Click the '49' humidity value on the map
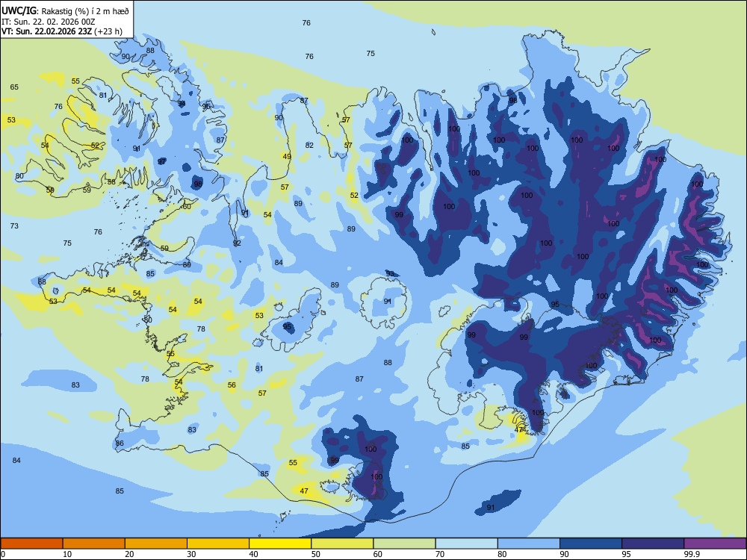747x560 pixels. pyautogui.click(x=287, y=156)
